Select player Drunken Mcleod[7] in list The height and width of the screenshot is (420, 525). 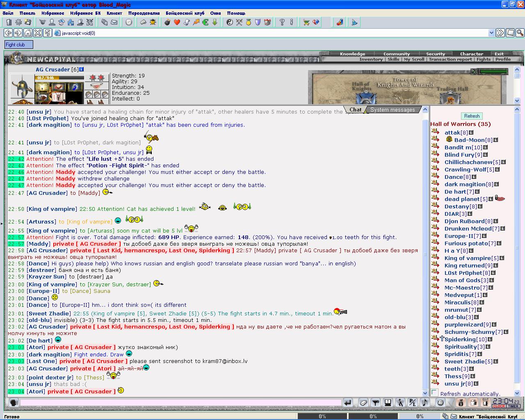pos(472,228)
